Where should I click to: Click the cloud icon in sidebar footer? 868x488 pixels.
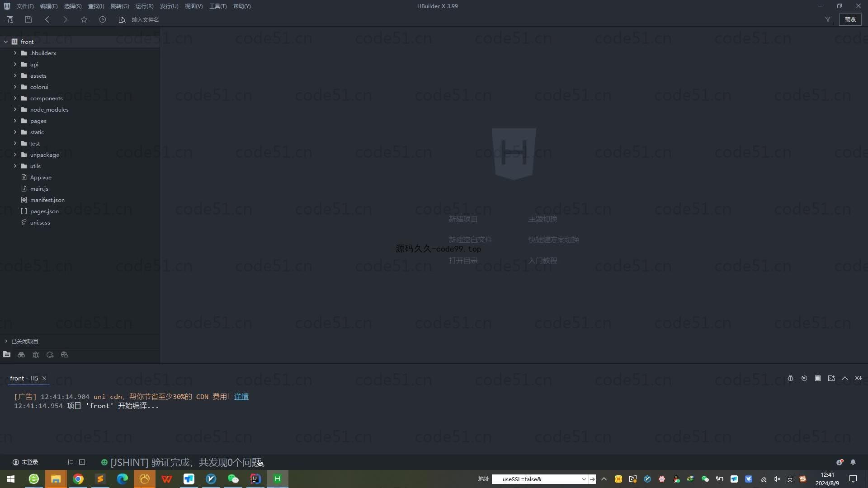(x=65, y=355)
